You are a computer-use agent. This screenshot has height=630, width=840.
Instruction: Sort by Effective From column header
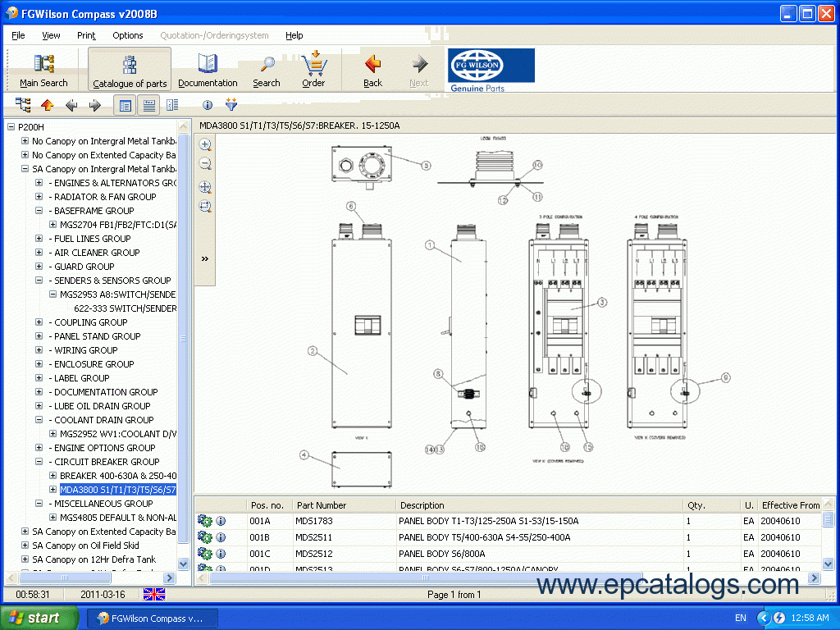coord(791,505)
